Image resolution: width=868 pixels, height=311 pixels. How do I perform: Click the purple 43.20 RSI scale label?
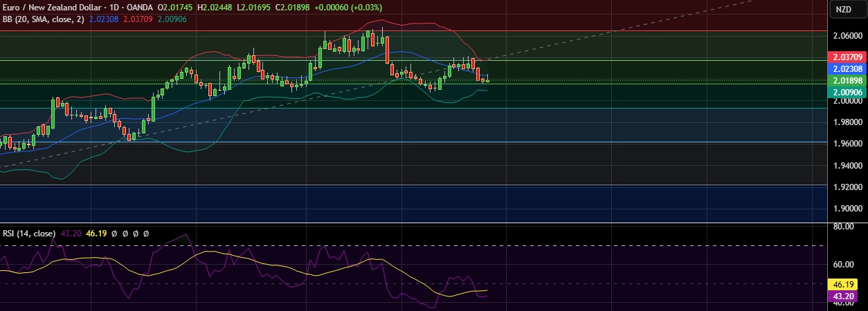pyautogui.click(x=847, y=296)
